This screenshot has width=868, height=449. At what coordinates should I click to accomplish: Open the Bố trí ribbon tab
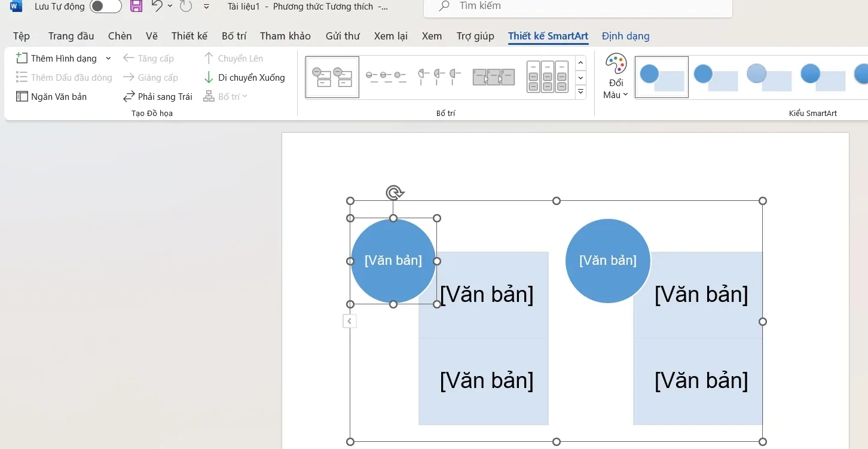(x=234, y=36)
